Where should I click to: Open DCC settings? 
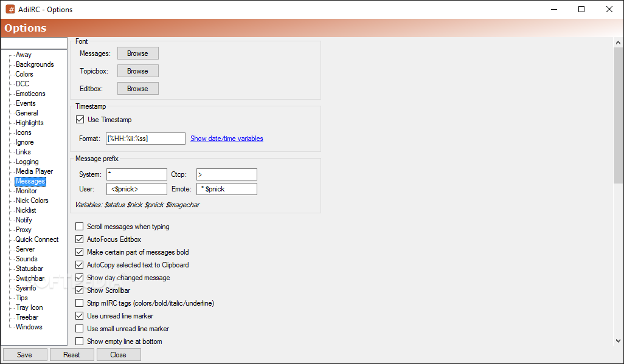tap(23, 83)
